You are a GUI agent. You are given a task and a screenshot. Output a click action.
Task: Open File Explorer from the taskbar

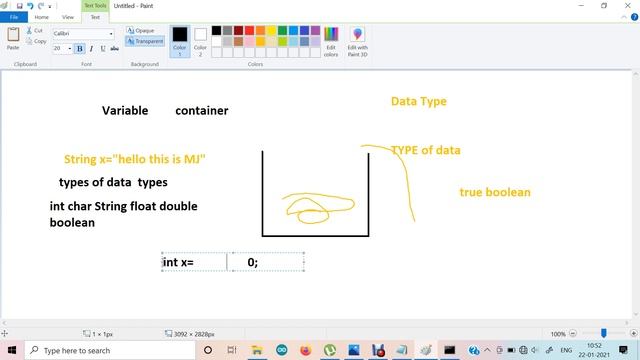(257, 350)
